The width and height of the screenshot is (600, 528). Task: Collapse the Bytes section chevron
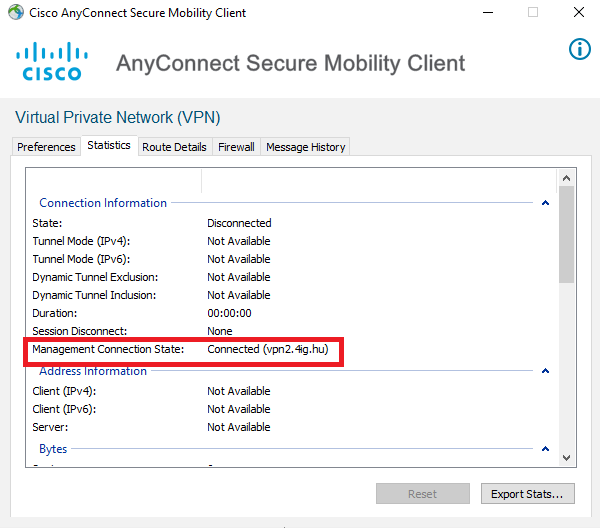(545, 449)
